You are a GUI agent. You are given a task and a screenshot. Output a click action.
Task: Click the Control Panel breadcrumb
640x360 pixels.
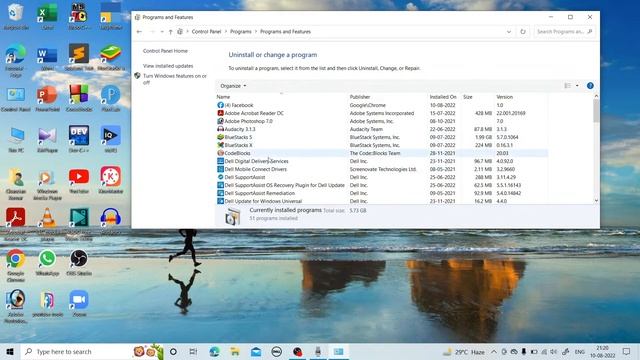click(x=206, y=31)
